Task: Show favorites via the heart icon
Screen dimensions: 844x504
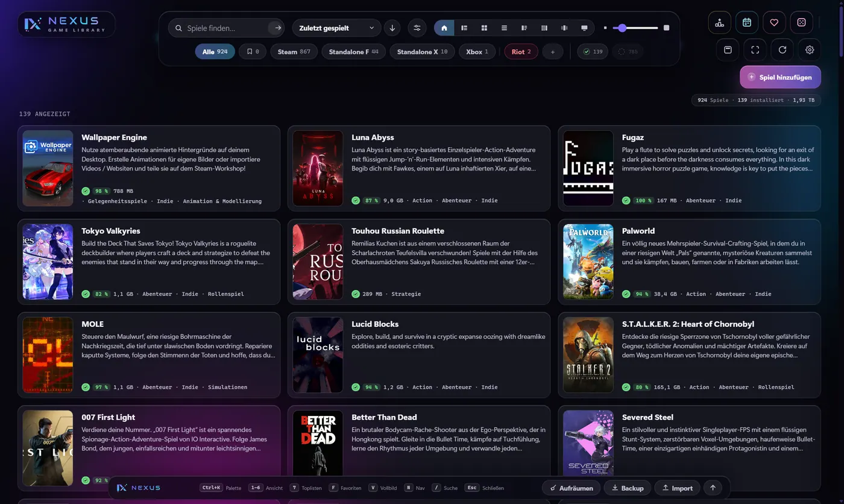Action: 774,22
